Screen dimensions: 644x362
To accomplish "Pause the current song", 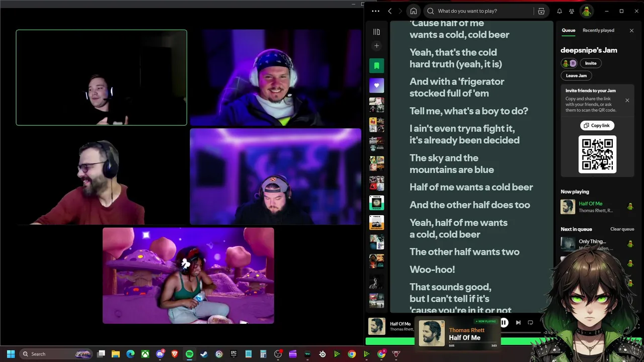I will point(504,323).
